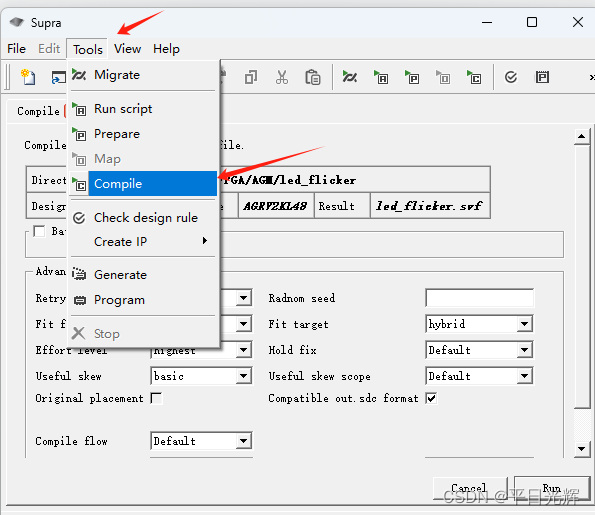Click the Prepare toolbar icon
The width and height of the screenshot is (595, 515).
pyautogui.click(x=412, y=77)
